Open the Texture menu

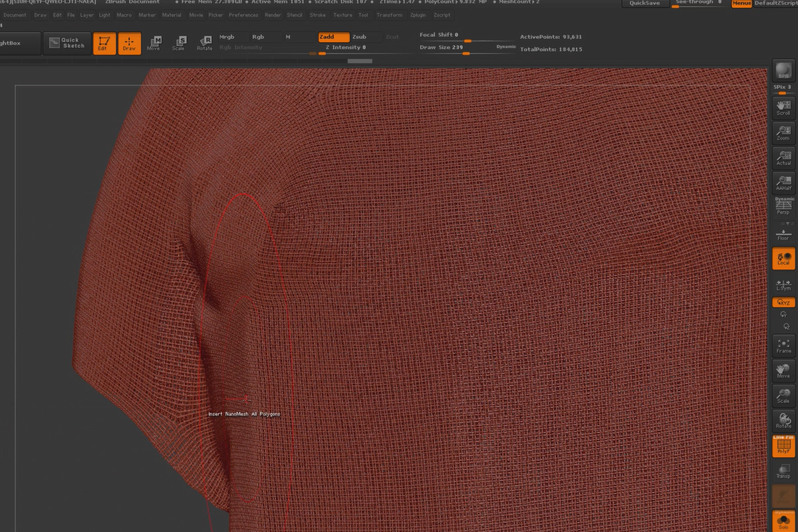coord(342,15)
